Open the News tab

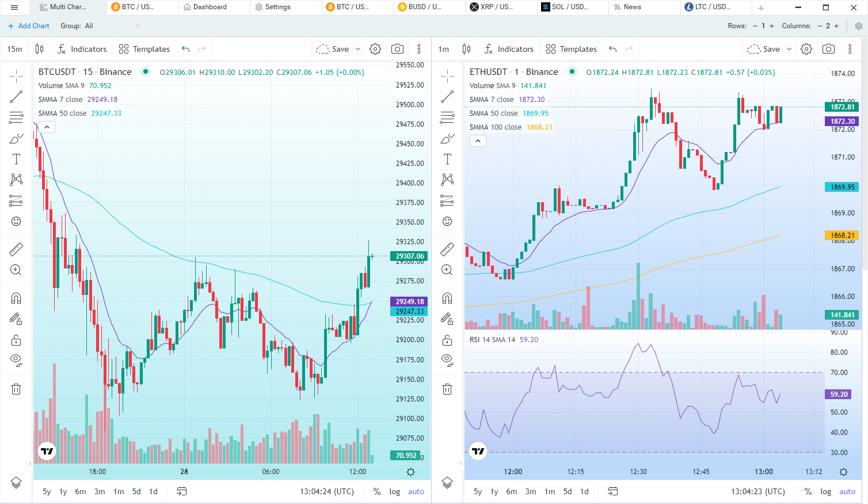[644, 7]
